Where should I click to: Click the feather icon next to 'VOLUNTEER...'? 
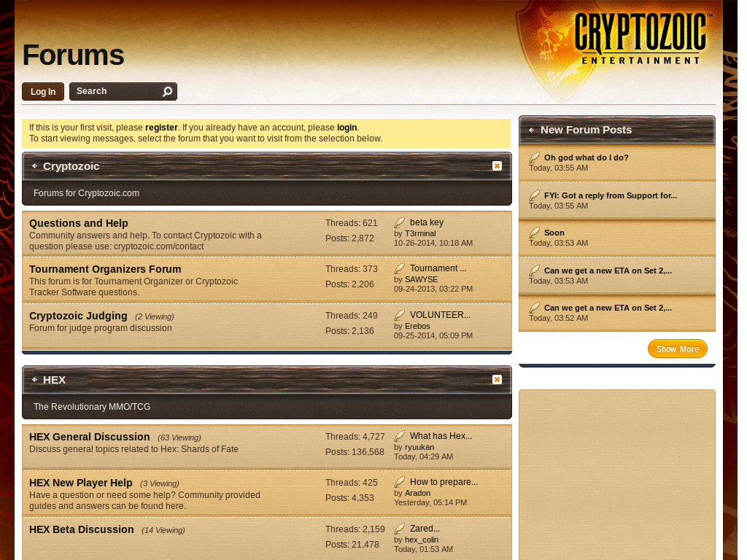[400, 315]
